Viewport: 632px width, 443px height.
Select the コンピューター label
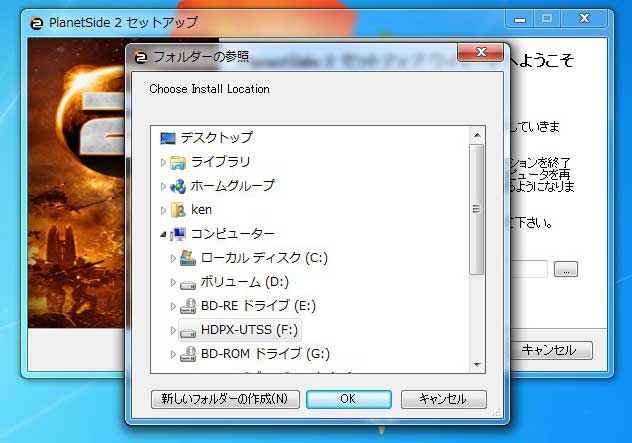point(233,234)
